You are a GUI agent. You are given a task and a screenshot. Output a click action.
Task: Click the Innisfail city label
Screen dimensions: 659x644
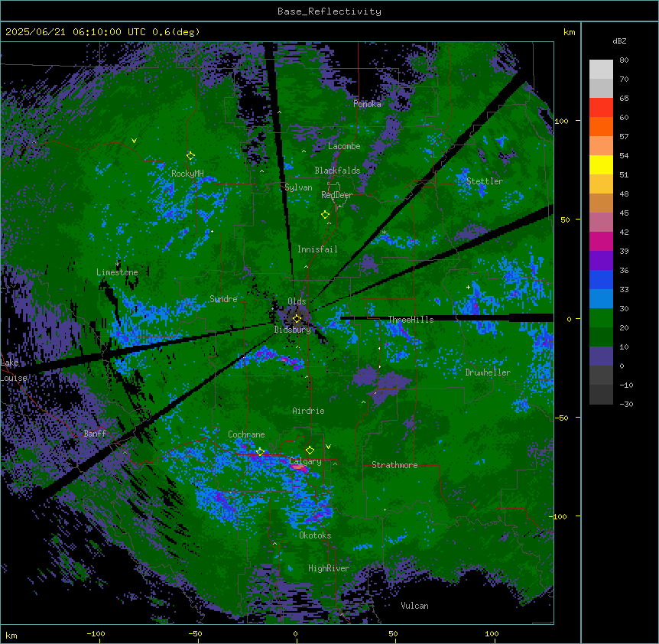317,249
